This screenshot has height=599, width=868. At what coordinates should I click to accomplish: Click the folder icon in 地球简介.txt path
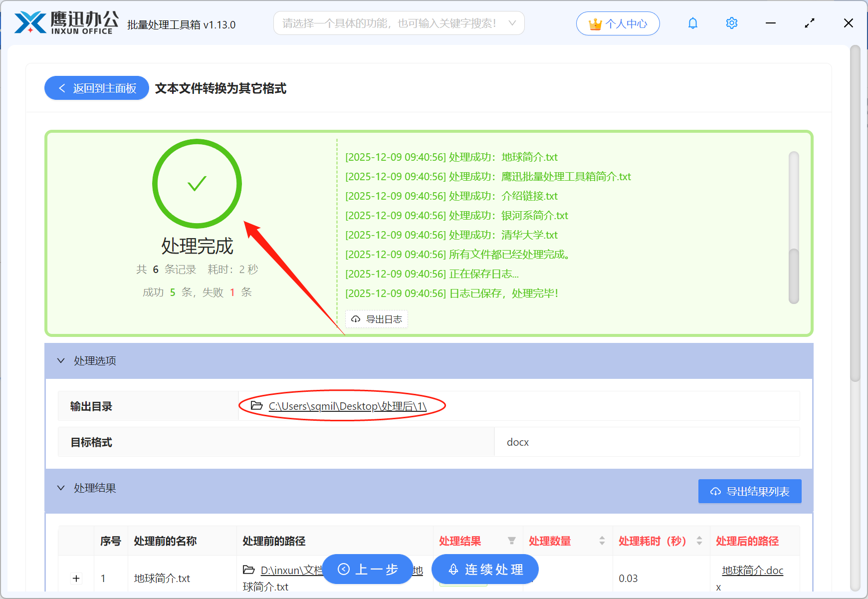[250, 570]
